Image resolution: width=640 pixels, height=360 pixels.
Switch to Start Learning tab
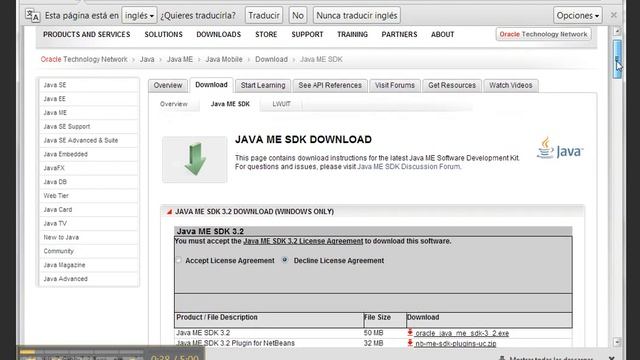[263, 85]
